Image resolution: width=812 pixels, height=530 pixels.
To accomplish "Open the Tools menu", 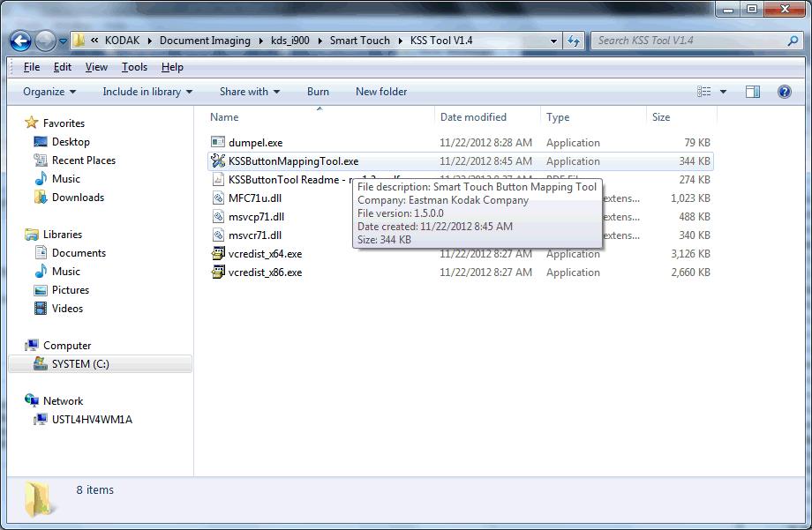I will coord(134,67).
